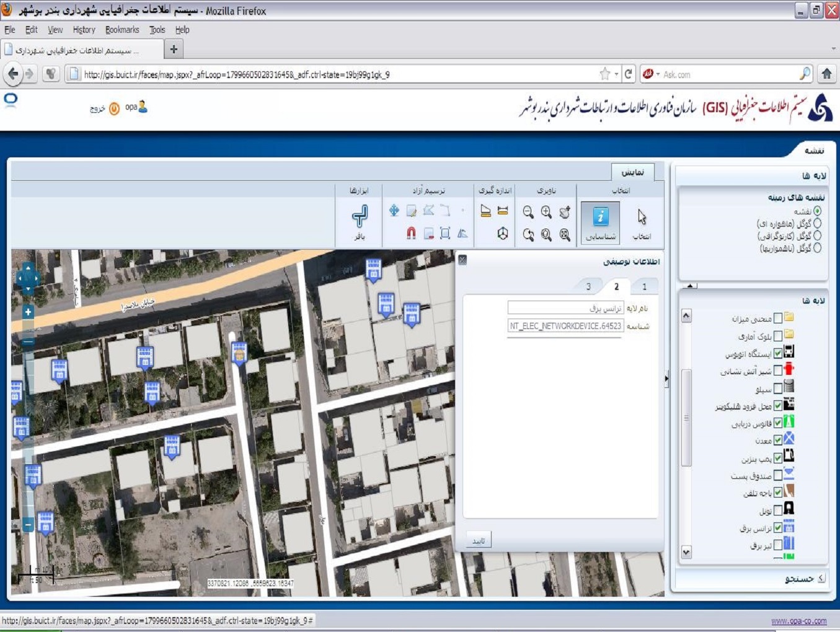
Task: Collapse the base maps panel with the small arrow
Action: [x=691, y=286]
